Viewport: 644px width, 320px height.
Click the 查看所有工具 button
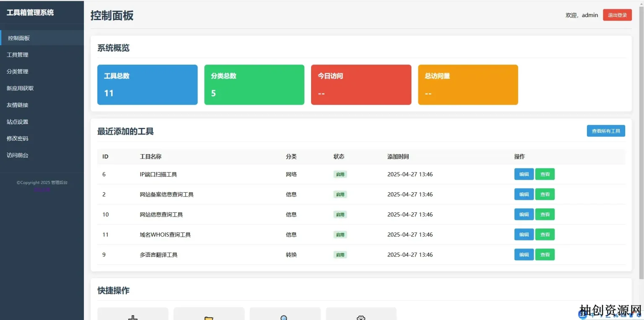(605, 131)
